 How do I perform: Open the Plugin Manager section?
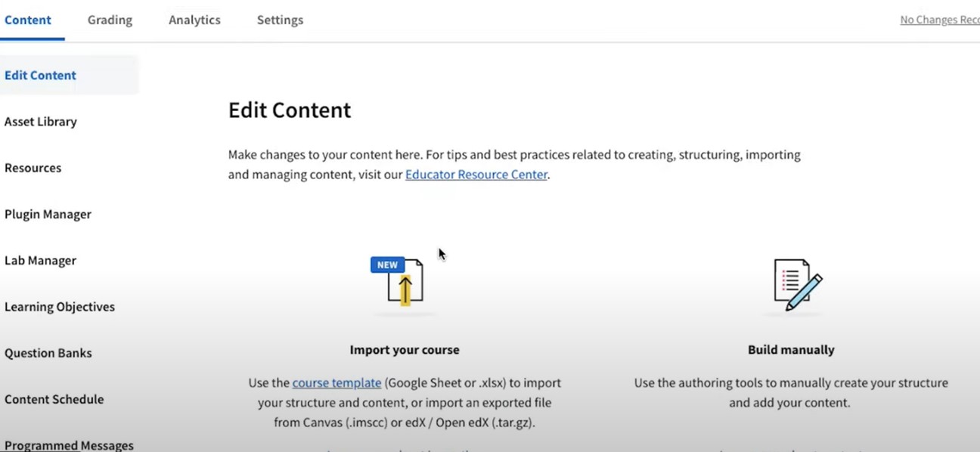point(48,215)
